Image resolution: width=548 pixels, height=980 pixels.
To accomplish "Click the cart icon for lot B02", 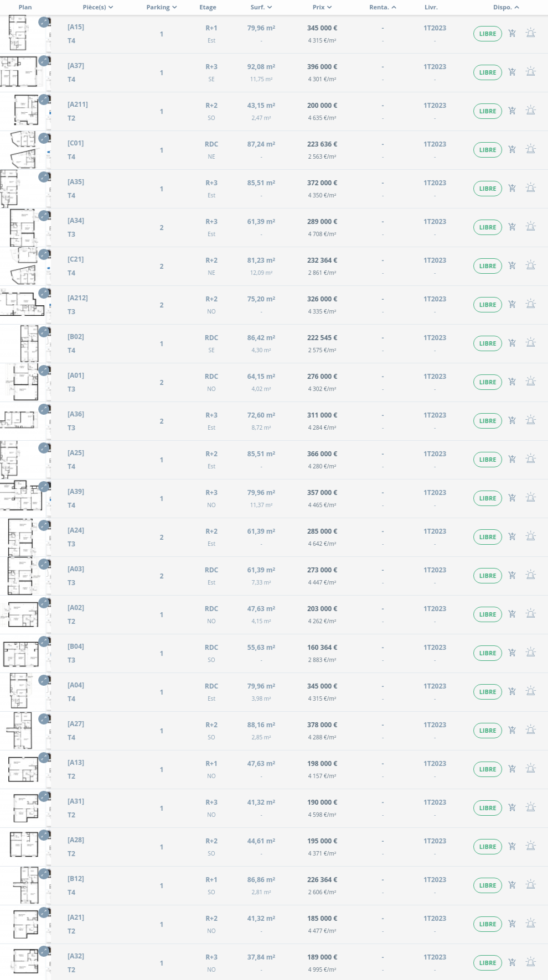I will [512, 343].
